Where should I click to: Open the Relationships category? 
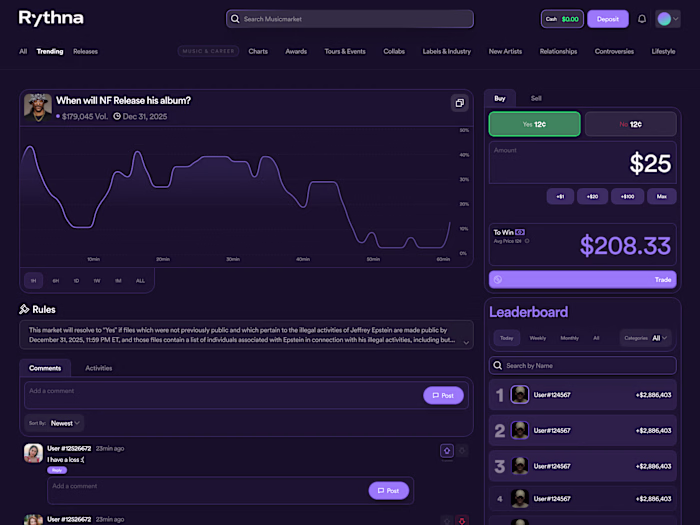coord(558,51)
